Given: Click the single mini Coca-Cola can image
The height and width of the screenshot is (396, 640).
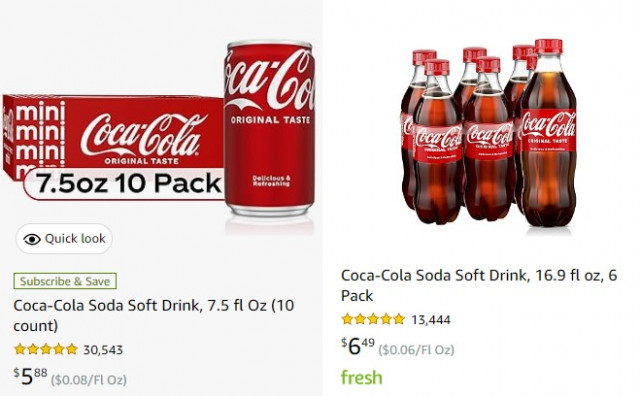Looking at the screenshot, I should (x=269, y=128).
